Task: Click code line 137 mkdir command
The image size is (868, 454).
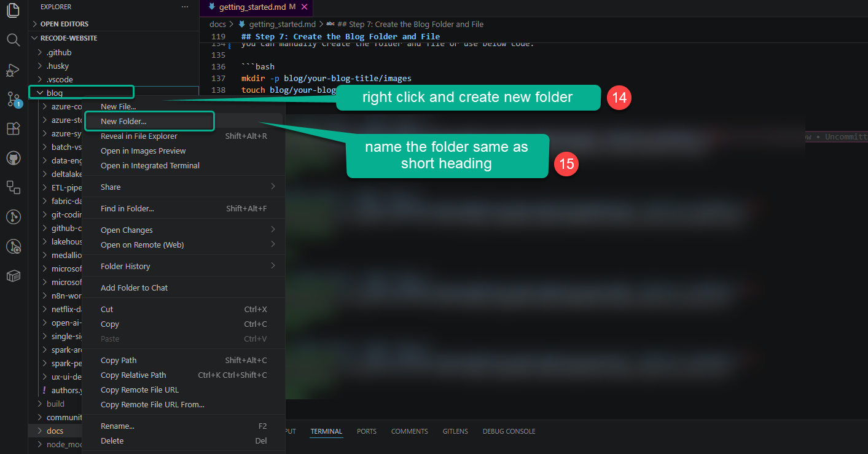Action: (326, 79)
